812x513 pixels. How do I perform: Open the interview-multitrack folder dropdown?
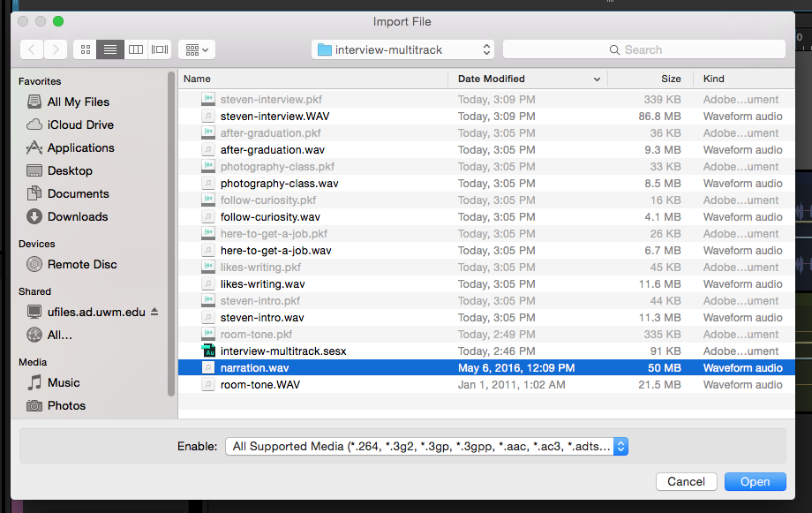tap(402, 49)
